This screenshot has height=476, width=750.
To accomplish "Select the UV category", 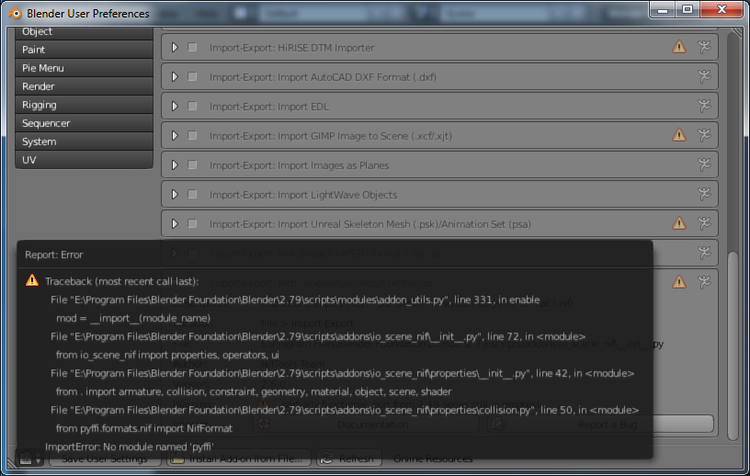I will (x=84, y=160).
